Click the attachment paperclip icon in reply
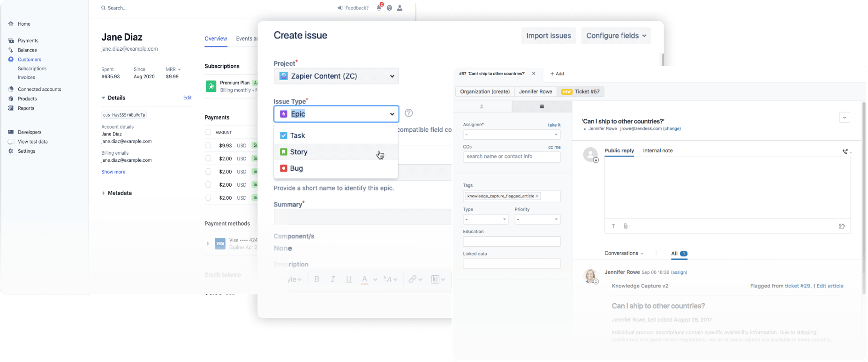868x362 pixels. (626, 226)
